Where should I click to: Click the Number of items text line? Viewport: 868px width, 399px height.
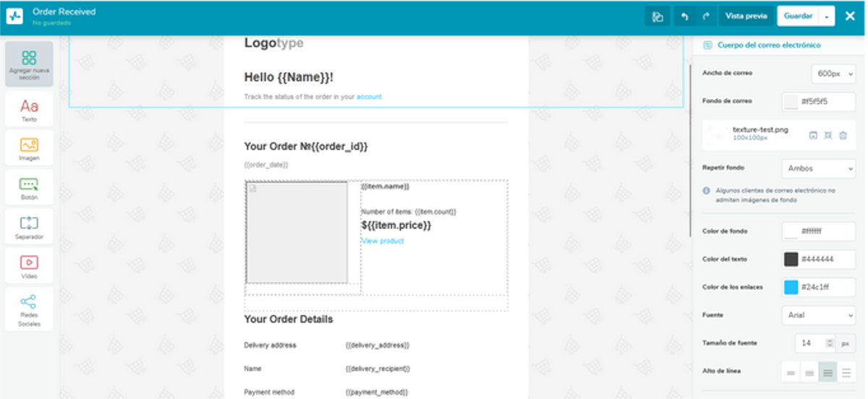[409, 212]
